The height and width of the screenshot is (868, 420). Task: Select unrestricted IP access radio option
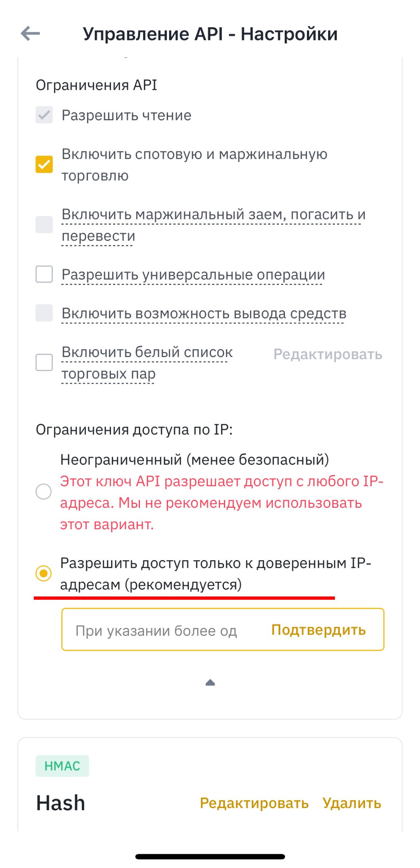click(x=44, y=491)
